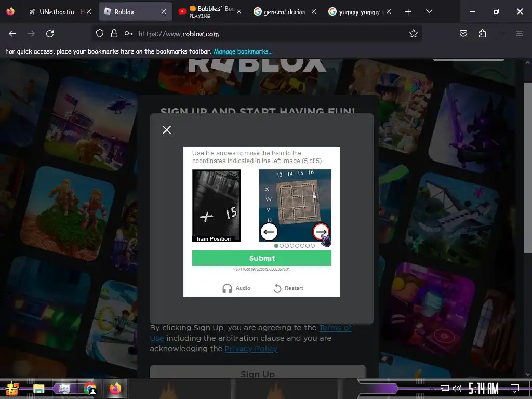The width and height of the screenshot is (532, 399).
Task: Click the saved password key icon
Action: coord(129,34)
